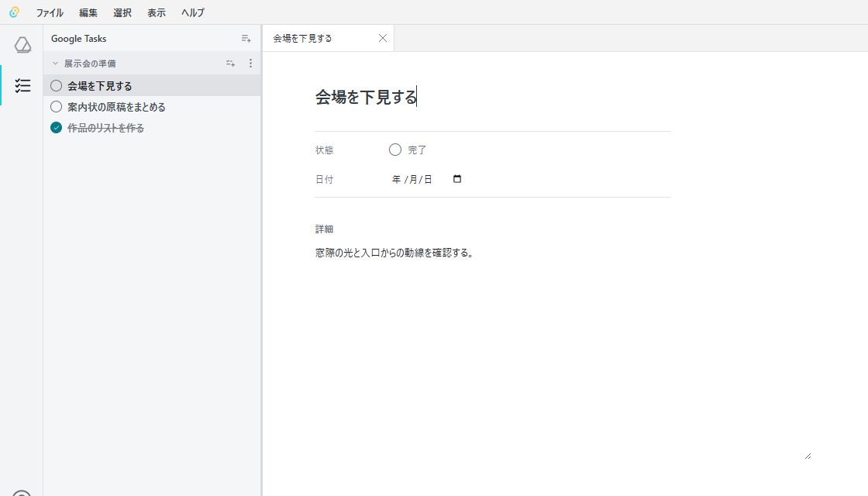Click the details text 窓際の光と入口からの動線を確認する。

pyautogui.click(x=394, y=253)
